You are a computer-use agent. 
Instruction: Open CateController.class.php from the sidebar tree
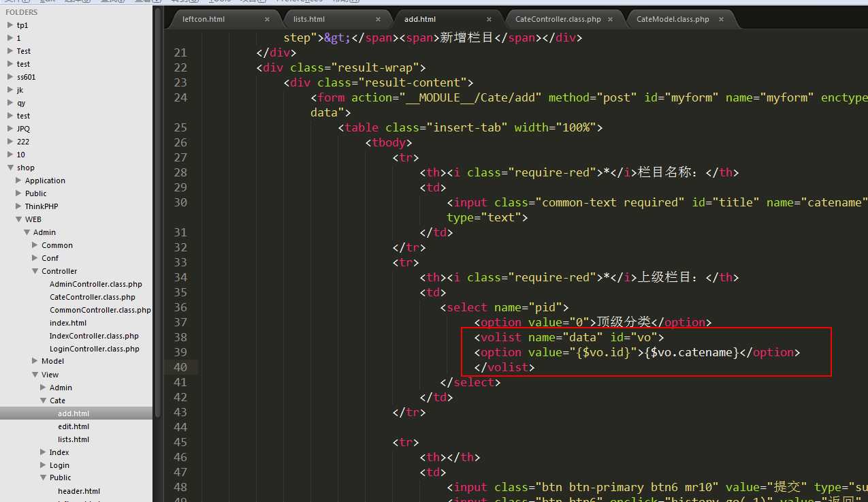93,297
